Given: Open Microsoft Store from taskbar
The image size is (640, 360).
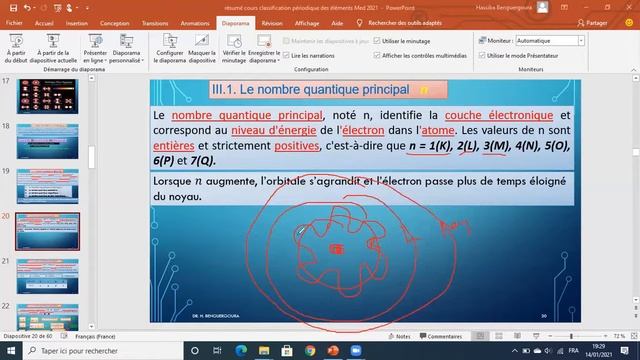Looking at the screenshot, I should [287, 351].
